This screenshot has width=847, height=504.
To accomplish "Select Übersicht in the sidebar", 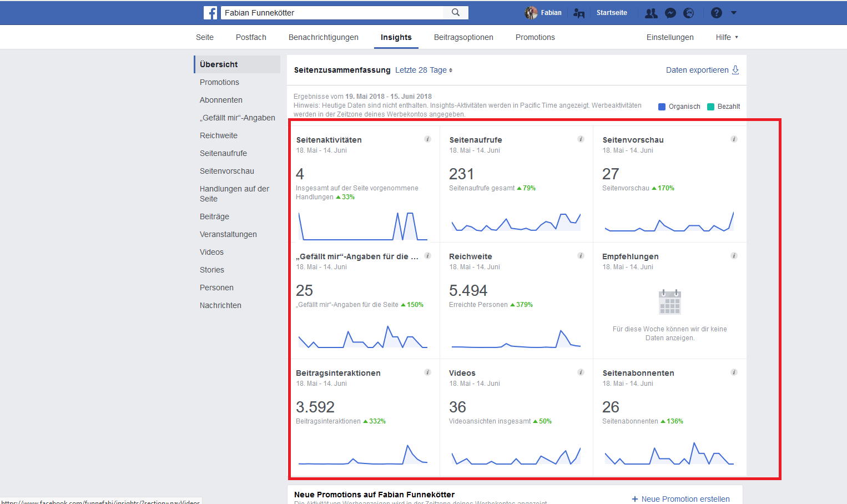I will pyautogui.click(x=237, y=64).
